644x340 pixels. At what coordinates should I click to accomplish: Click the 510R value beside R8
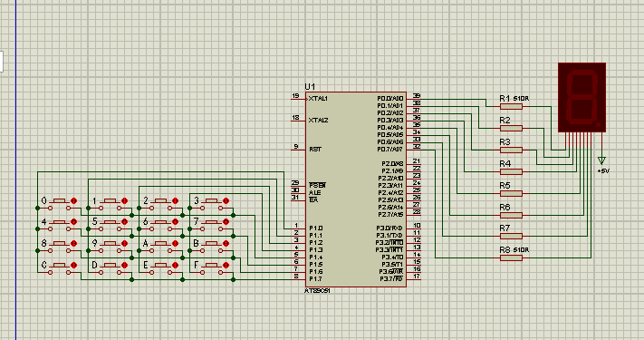pyautogui.click(x=521, y=250)
